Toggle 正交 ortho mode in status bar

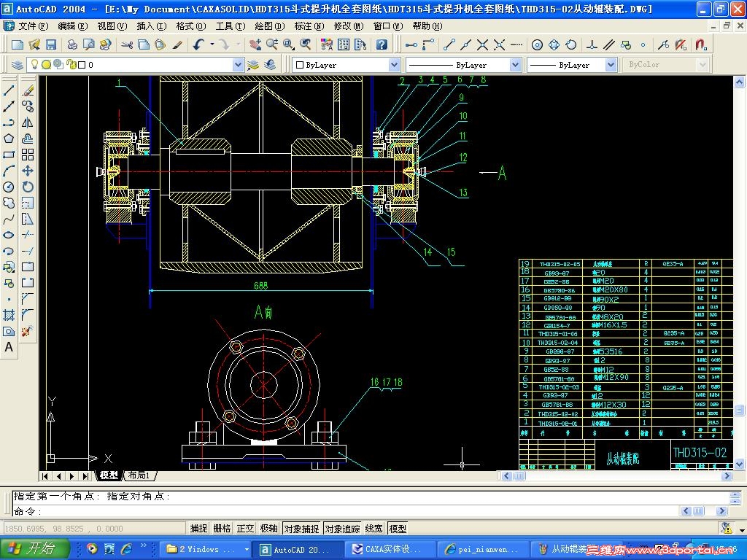click(245, 529)
